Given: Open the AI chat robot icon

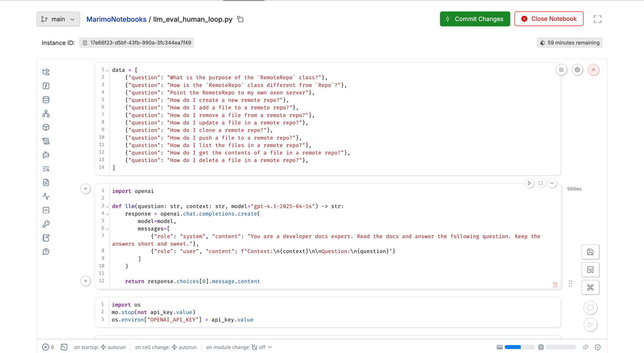Looking at the screenshot, I should tap(46, 155).
